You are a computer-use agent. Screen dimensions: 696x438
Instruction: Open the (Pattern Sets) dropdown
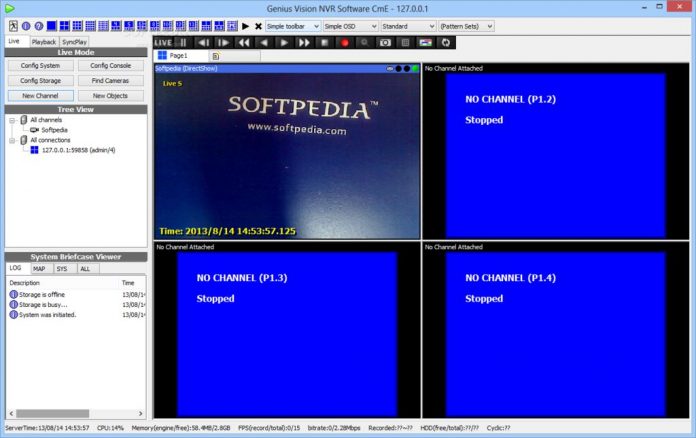pyautogui.click(x=466, y=26)
